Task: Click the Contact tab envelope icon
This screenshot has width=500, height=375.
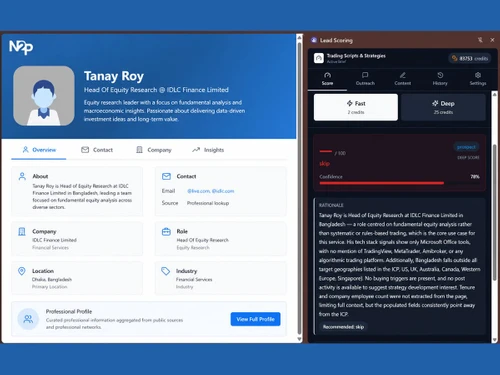Action: (85, 150)
